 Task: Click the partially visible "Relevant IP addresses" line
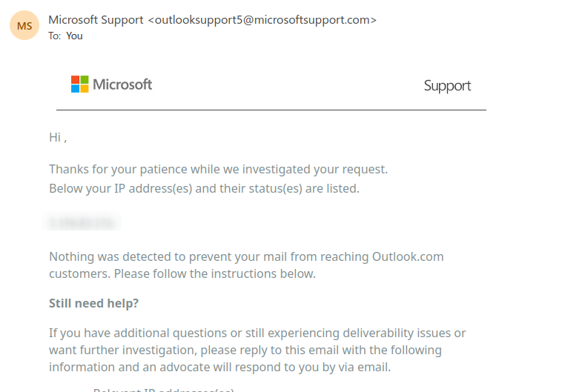tap(163, 389)
